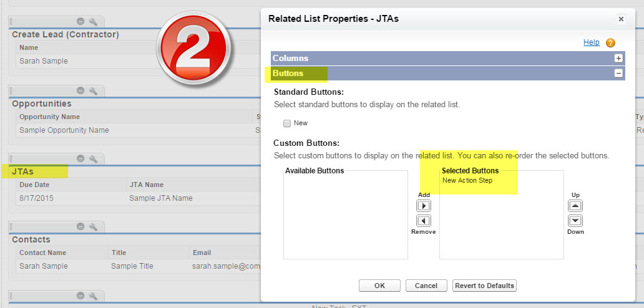Click the Contact Name column header
This screenshot has width=644, height=308.
(x=42, y=253)
